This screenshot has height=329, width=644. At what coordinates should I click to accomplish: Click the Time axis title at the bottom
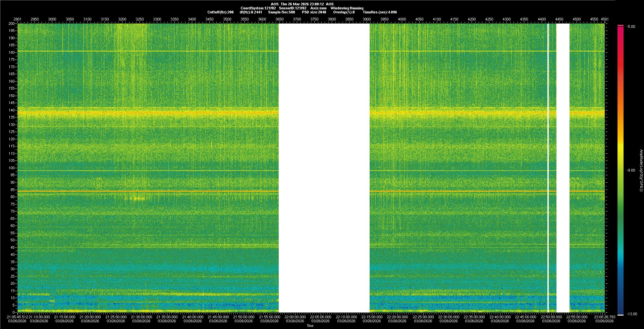pyautogui.click(x=310, y=326)
